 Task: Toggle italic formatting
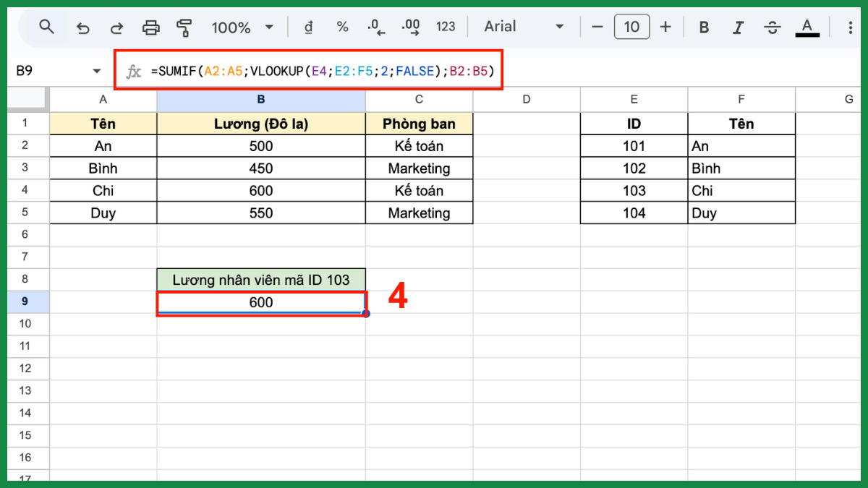(x=738, y=27)
